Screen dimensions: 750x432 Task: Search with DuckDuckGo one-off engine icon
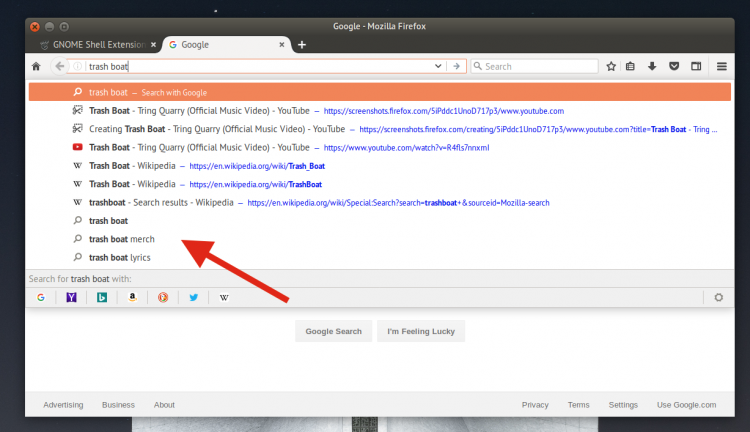coord(163,298)
